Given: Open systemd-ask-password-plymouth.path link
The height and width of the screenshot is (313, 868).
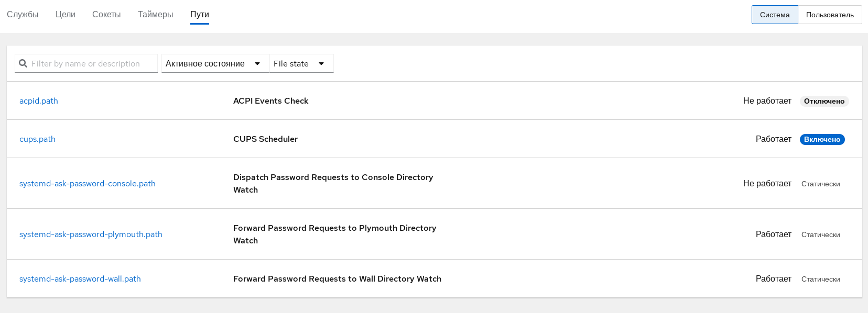Looking at the screenshot, I should pos(91,234).
